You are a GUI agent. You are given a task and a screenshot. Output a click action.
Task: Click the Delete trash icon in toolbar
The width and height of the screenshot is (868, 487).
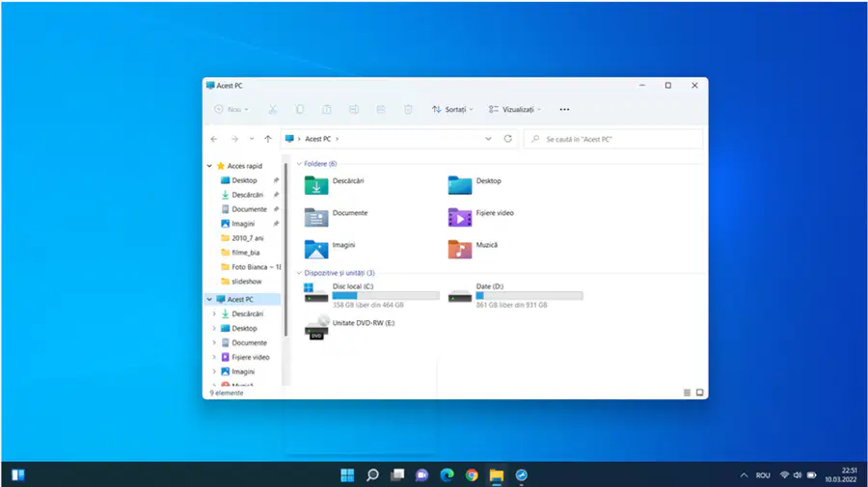coord(408,110)
